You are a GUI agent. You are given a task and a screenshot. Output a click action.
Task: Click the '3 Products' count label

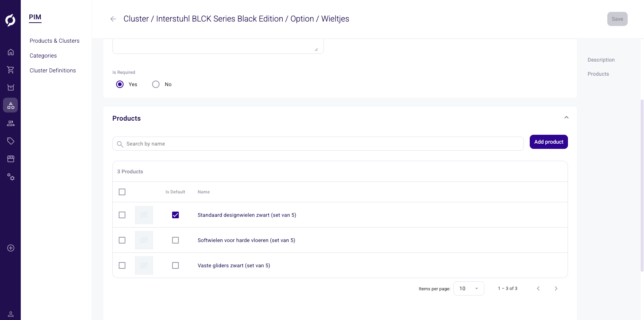pos(130,172)
